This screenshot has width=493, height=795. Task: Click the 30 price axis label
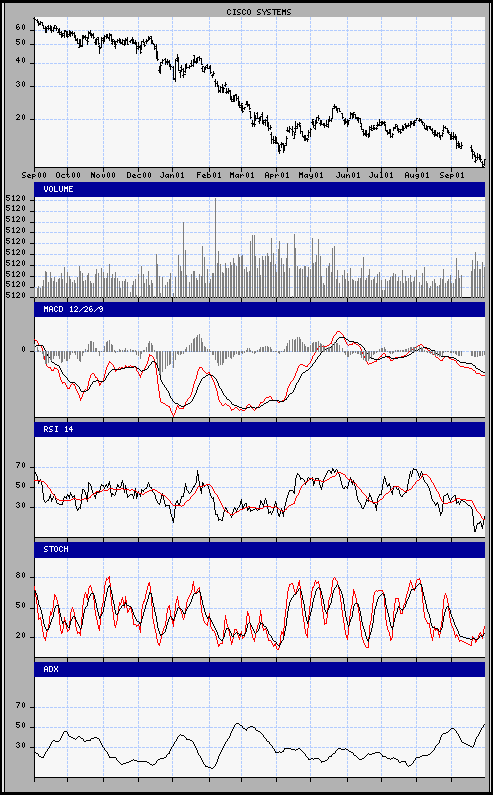[20, 86]
